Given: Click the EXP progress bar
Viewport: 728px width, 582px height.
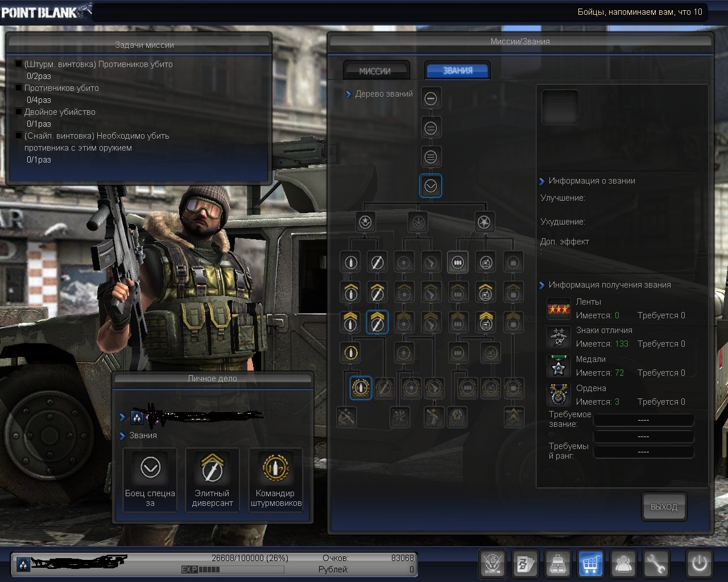Looking at the screenshot, I should 232,569.
